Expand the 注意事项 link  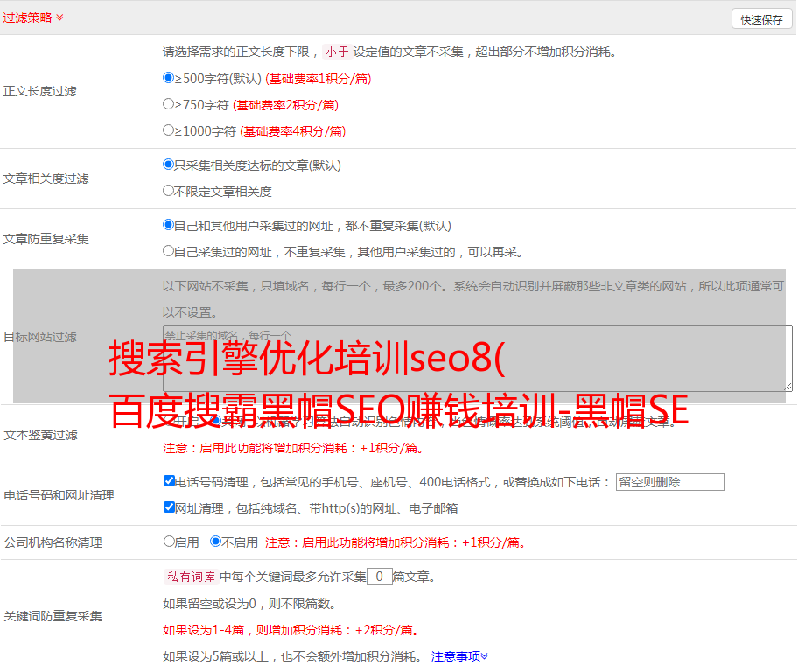point(458,655)
